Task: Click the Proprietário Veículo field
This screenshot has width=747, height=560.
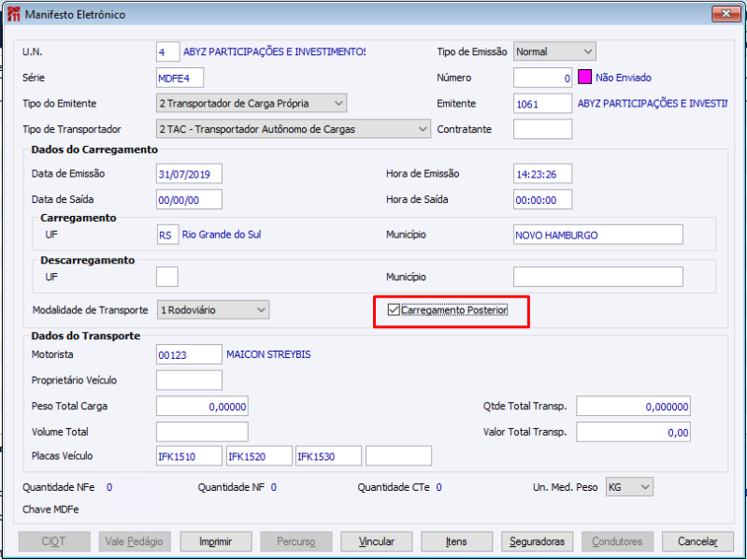Action: pos(189,380)
